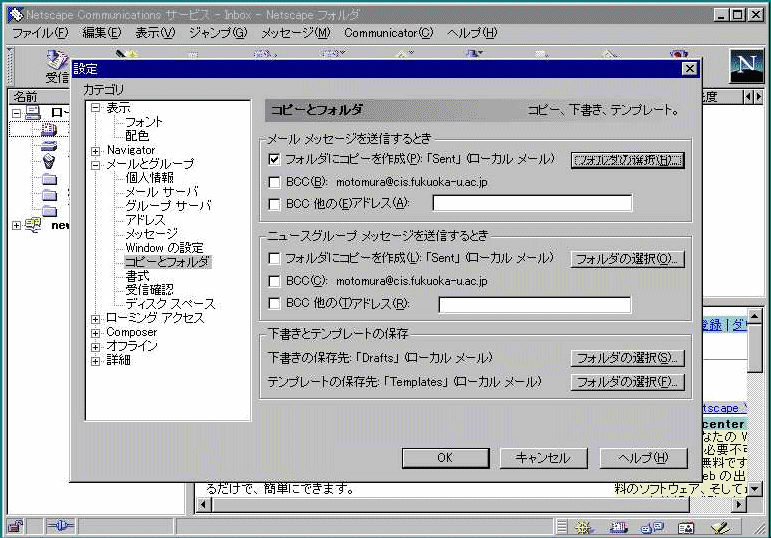Click the online/offline plug icon in status bar

pyautogui.click(x=59, y=527)
